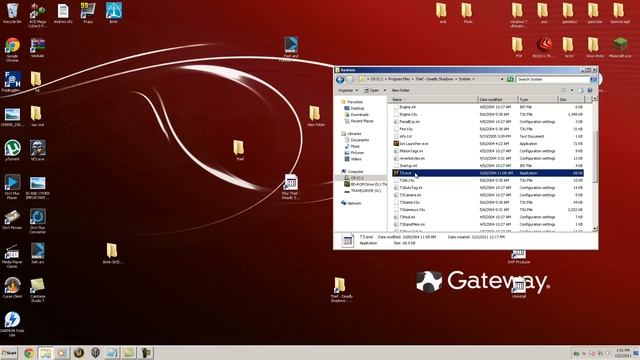This screenshot has height=360, width=640.
Task: Select the Startup.ini file row
Action: pos(487,166)
